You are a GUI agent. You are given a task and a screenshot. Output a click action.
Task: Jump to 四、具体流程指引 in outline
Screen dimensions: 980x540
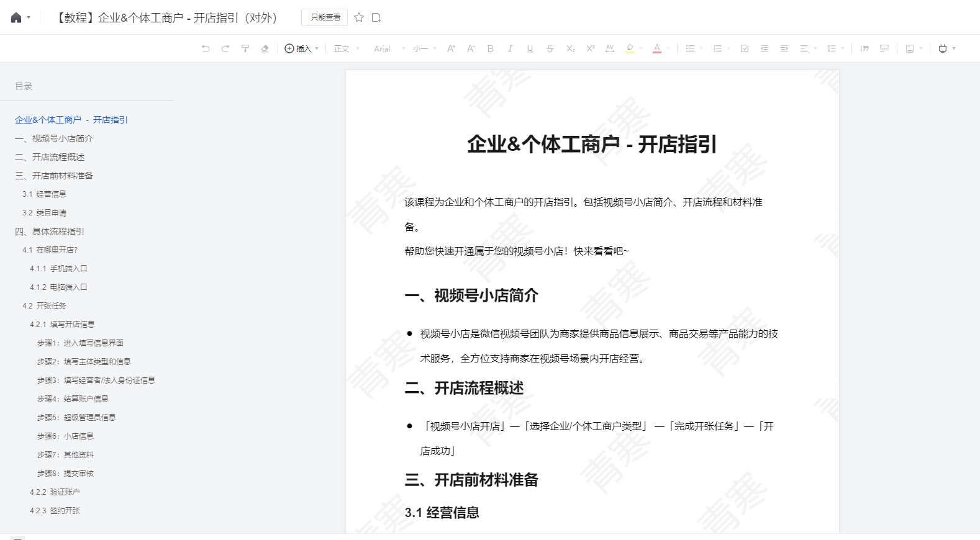pyautogui.click(x=50, y=232)
